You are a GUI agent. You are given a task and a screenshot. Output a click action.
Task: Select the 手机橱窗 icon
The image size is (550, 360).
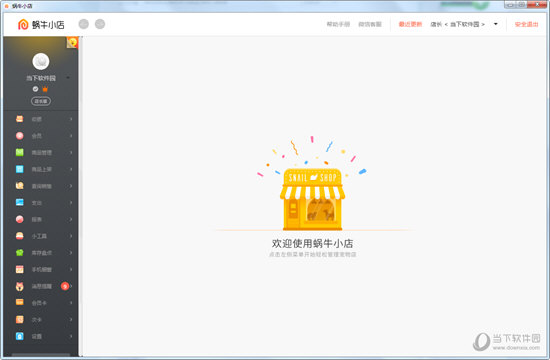coord(20,269)
